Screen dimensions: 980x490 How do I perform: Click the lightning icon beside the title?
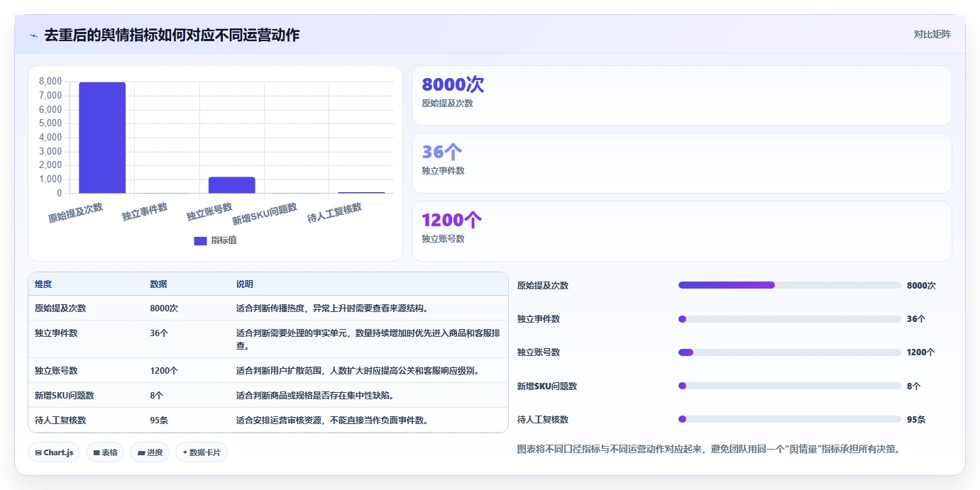pos(33,35)
